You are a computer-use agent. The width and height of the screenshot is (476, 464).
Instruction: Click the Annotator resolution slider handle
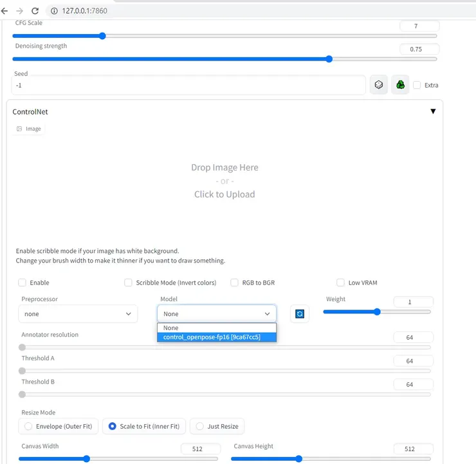pos(22,348)
